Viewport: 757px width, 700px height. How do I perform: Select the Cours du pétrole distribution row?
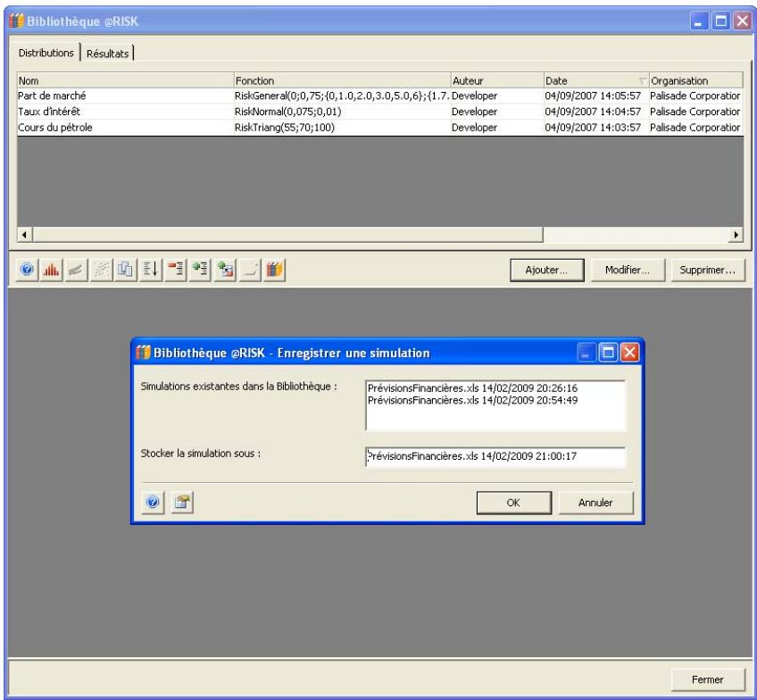[54, 127]
